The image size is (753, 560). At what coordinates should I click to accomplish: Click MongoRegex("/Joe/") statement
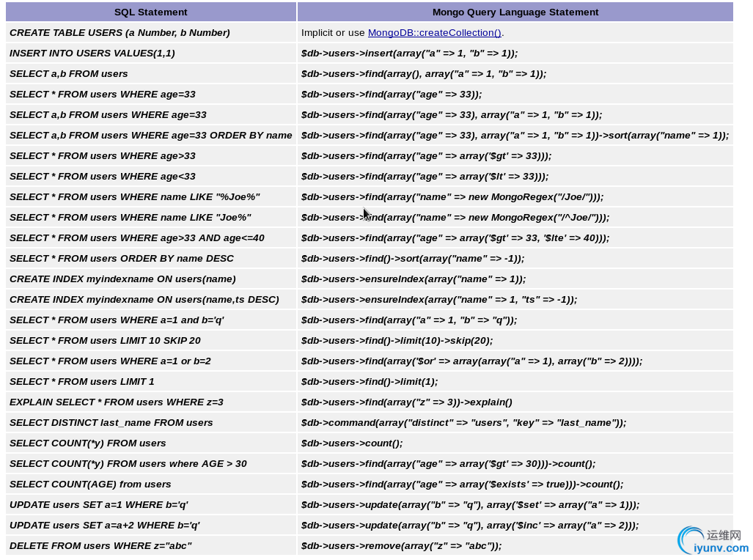tap(515, 197)
